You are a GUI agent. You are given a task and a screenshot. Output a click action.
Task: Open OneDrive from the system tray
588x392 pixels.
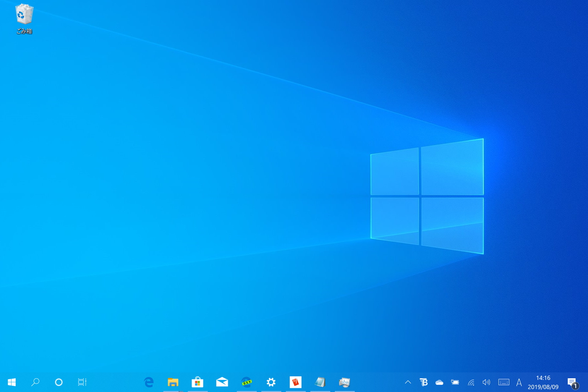click(439, 382)
